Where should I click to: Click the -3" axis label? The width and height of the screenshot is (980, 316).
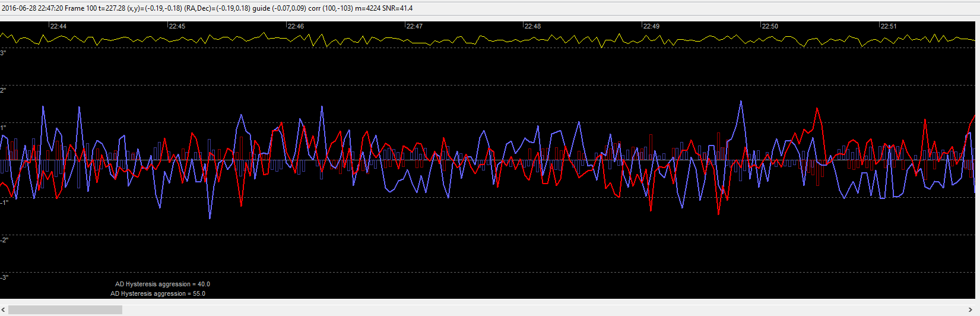click(x=4, y=277)
